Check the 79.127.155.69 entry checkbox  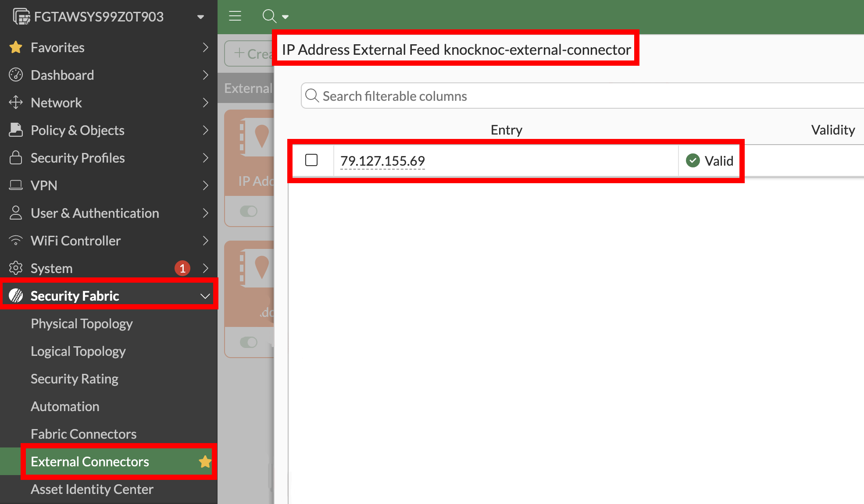pyautogui.click(x=311, y=160)
